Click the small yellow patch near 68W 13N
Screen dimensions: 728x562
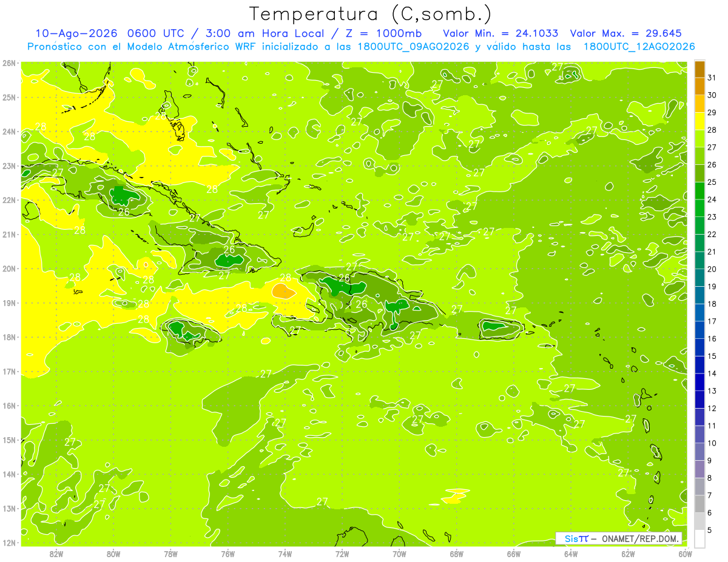[x=455, y=496]
